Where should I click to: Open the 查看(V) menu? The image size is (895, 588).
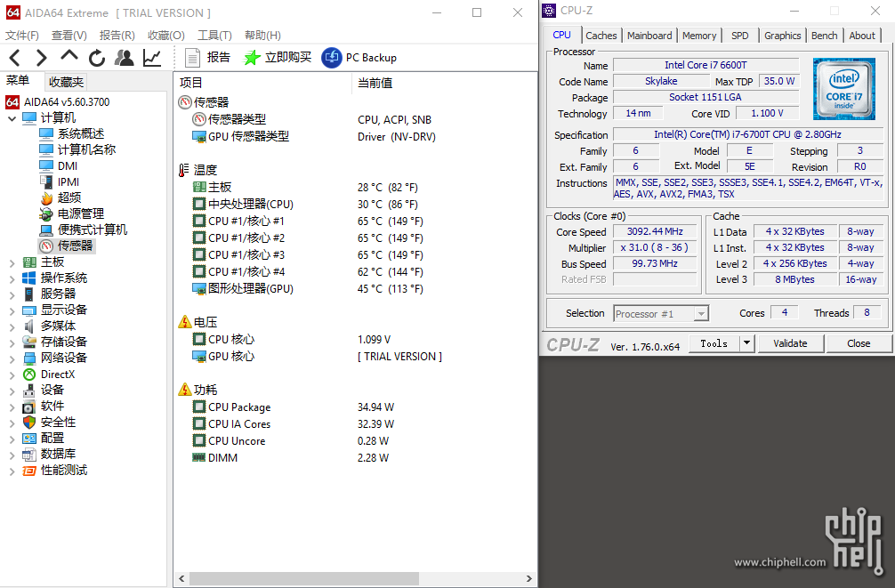click(x=69, y=36)
